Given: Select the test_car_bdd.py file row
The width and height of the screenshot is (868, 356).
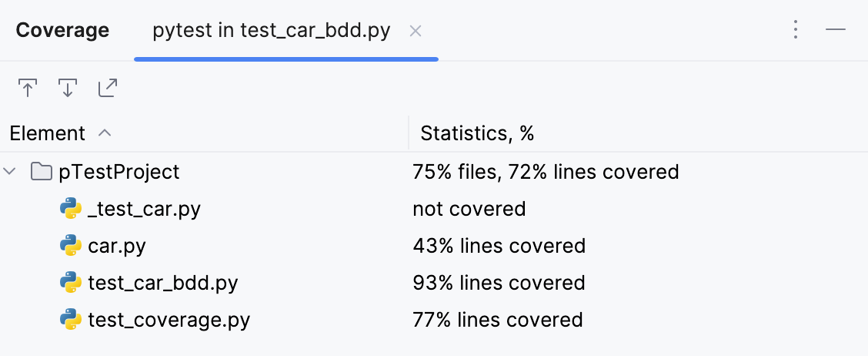Looking at the screenshot, I should click(162, 283).
